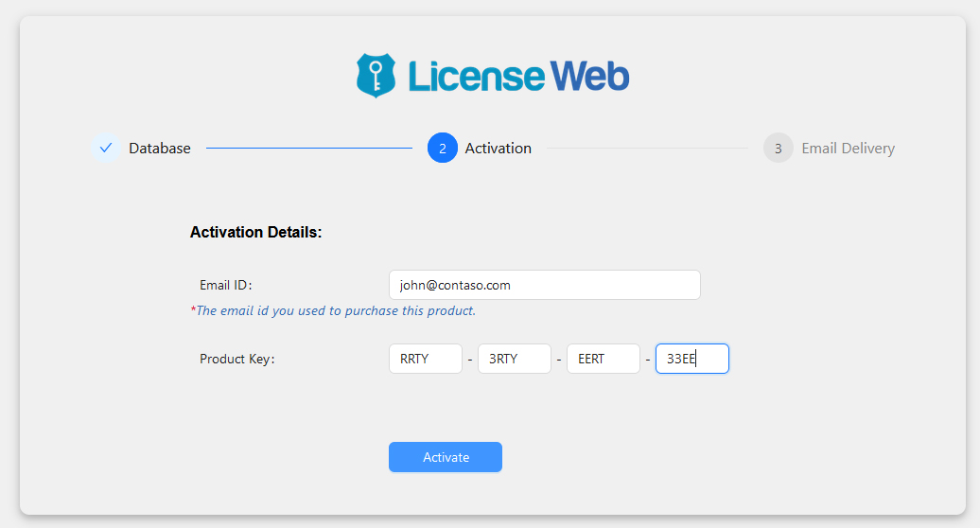This screenshot has height=528, width=980.
Task: Select the step 2 circle icon
Action: click(443, 149)
